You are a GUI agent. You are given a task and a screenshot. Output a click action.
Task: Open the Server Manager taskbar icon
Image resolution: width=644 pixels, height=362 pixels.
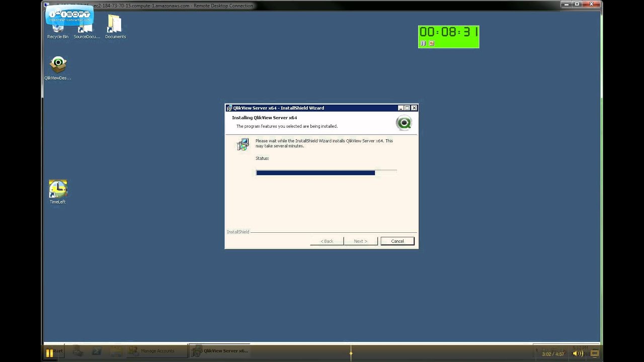77,351
